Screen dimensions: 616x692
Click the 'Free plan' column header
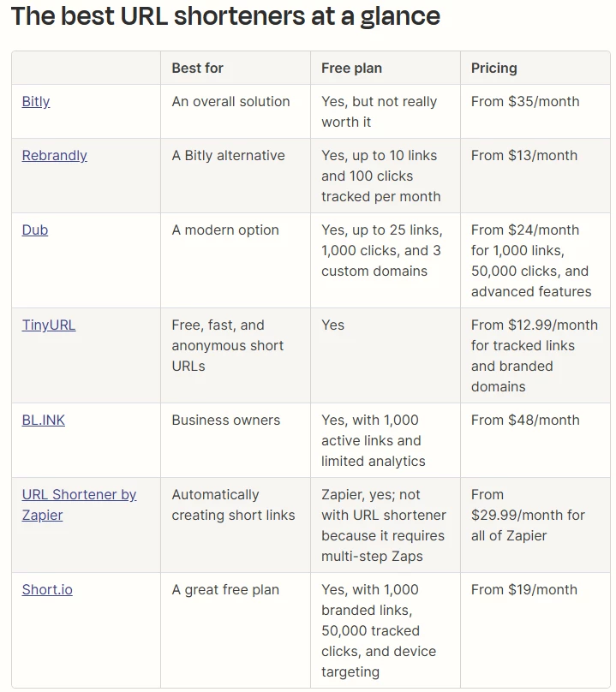[x=351, y=68]
